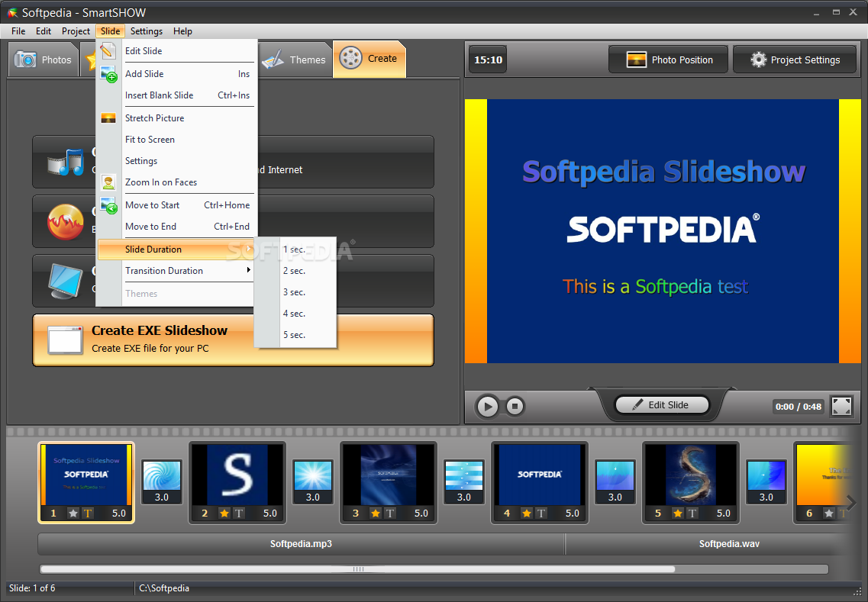Click the T text icon on slide 5
This screenshot has width=868, height=602.
[x=692, y=513]
